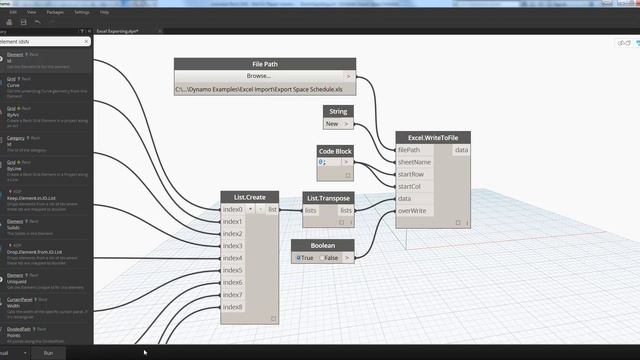Click the Browse... button in File Path node
The height and width of the screenshot is (360, 640).
click(x=259, y=76)
